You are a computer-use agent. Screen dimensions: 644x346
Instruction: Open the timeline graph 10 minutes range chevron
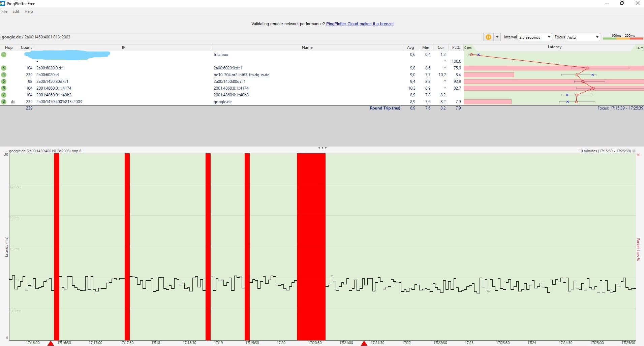pyautogui.click(x=634, y=151)
